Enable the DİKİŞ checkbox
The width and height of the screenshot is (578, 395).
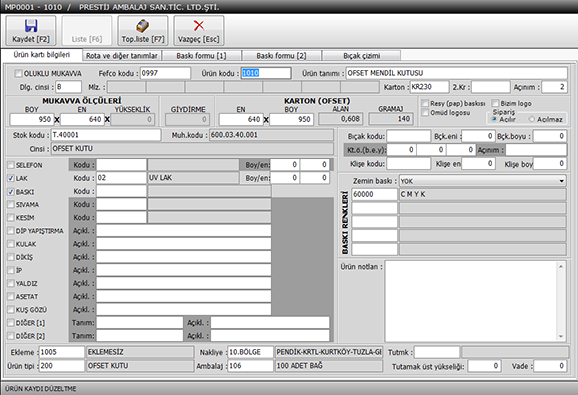click(11, 257)
